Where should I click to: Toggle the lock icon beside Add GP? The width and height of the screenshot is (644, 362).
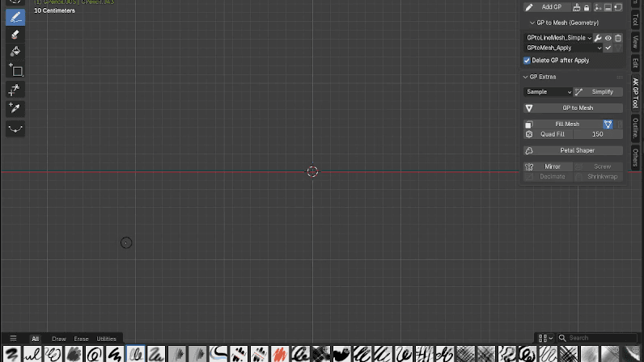click(587, 7)
